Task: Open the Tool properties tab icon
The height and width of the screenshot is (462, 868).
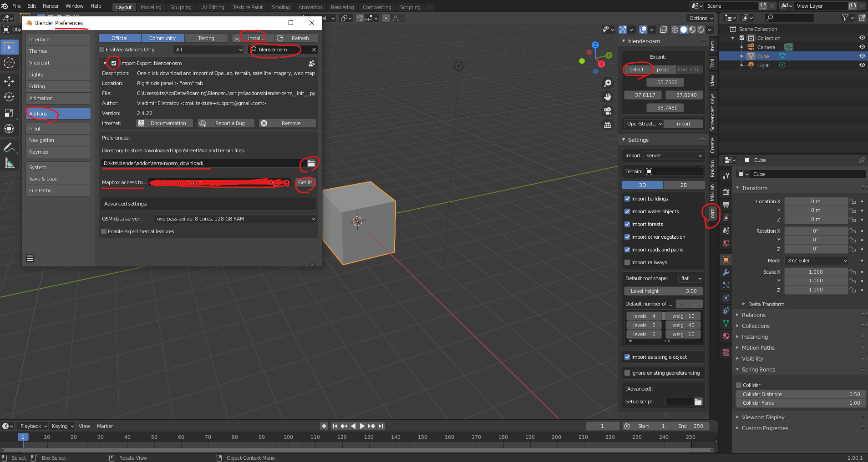Action: pyautogui.click(x=726, y=176)
